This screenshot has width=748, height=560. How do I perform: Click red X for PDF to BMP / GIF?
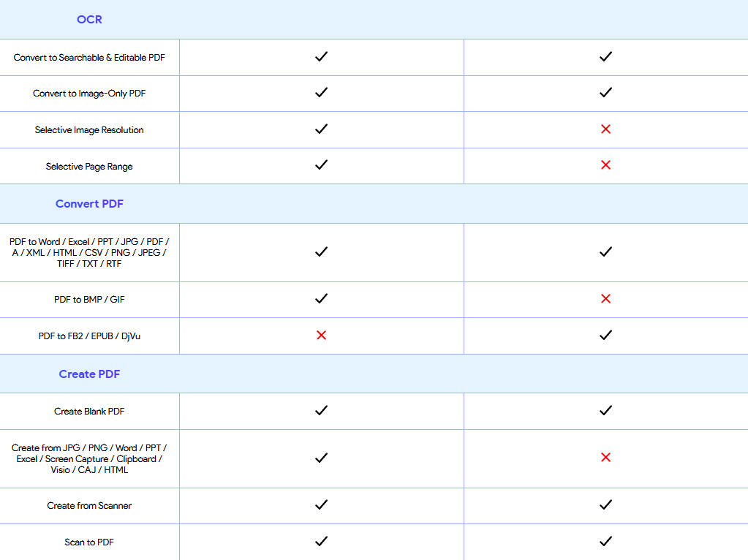[606, 298]
